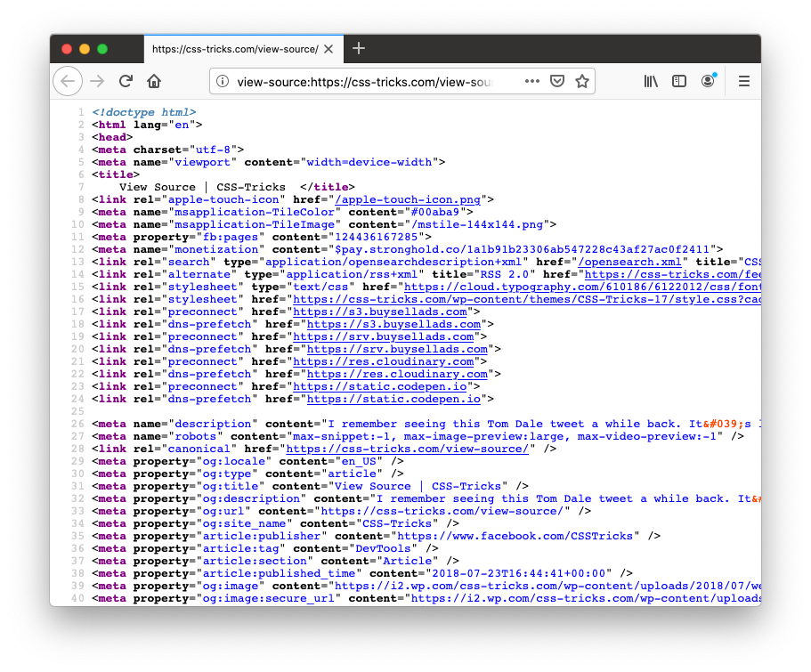Open the RSS 2.0 alternate feed link
The height and width of the screenshot is (672, 811).
pos(673,274)
